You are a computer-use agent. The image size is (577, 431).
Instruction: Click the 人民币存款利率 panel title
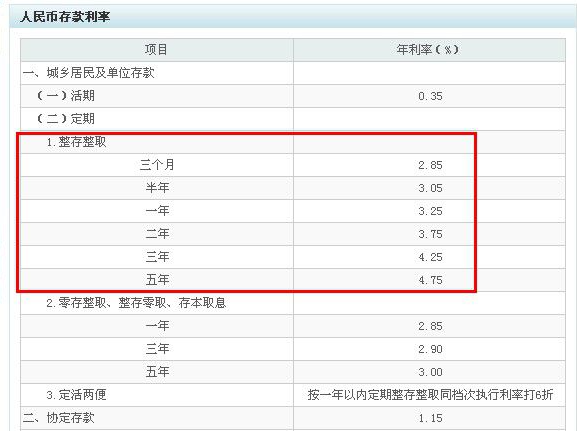pos(65,17)
